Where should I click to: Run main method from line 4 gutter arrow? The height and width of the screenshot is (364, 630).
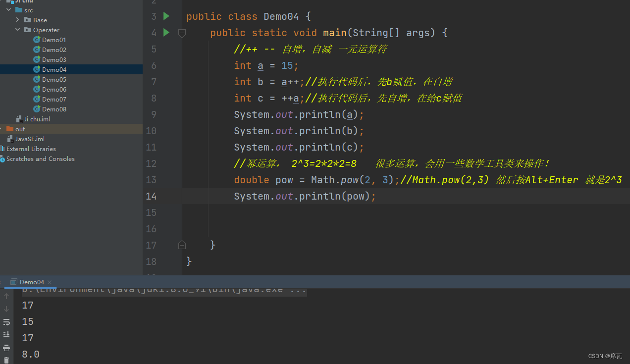pyautogui.click(x=166, y=33)
